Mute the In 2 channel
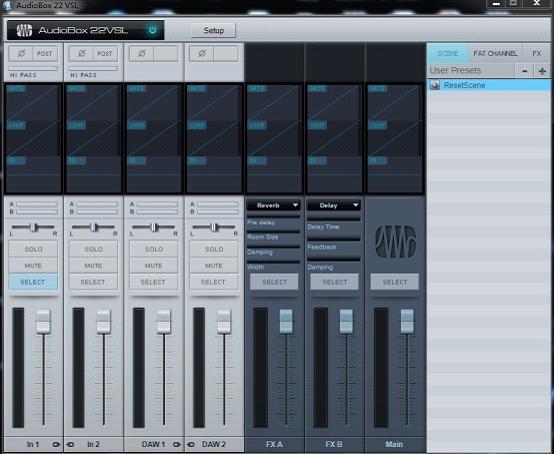 pyautogui.click(x=93, y=265)
